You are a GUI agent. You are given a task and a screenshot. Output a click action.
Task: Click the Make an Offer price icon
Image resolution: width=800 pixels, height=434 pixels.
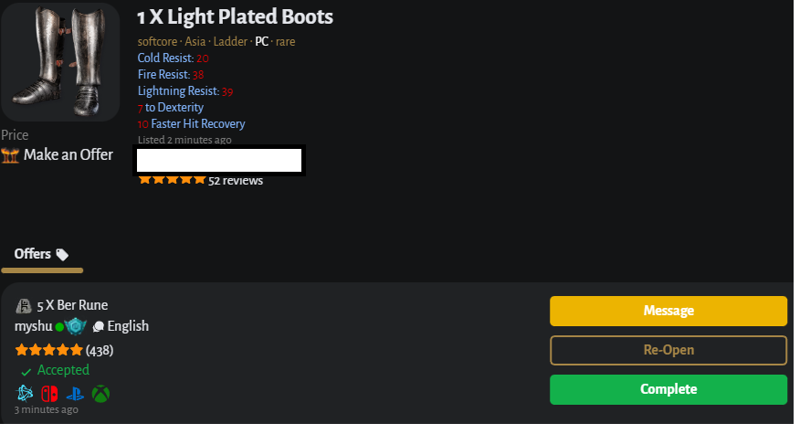tap(10, 155)
